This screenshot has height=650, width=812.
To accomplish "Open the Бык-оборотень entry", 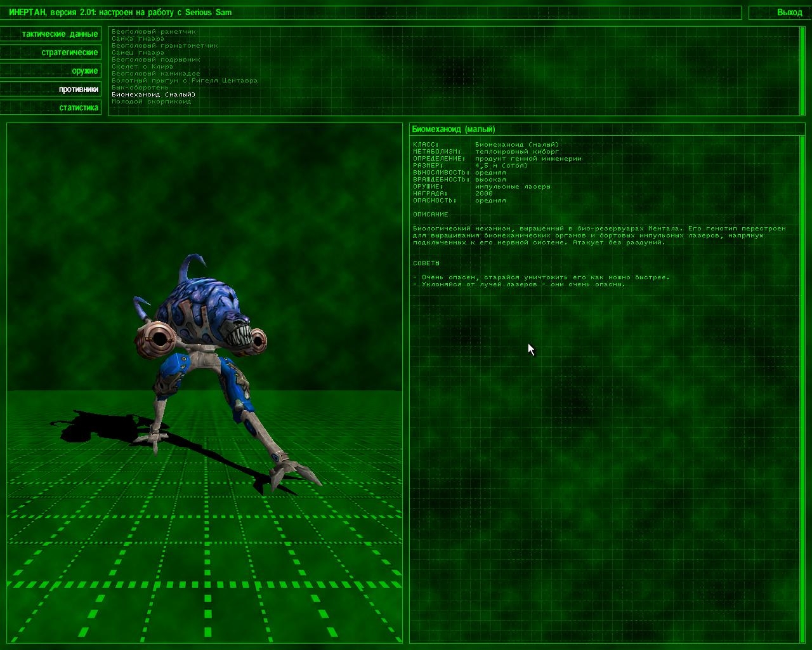I will (140, 87).
